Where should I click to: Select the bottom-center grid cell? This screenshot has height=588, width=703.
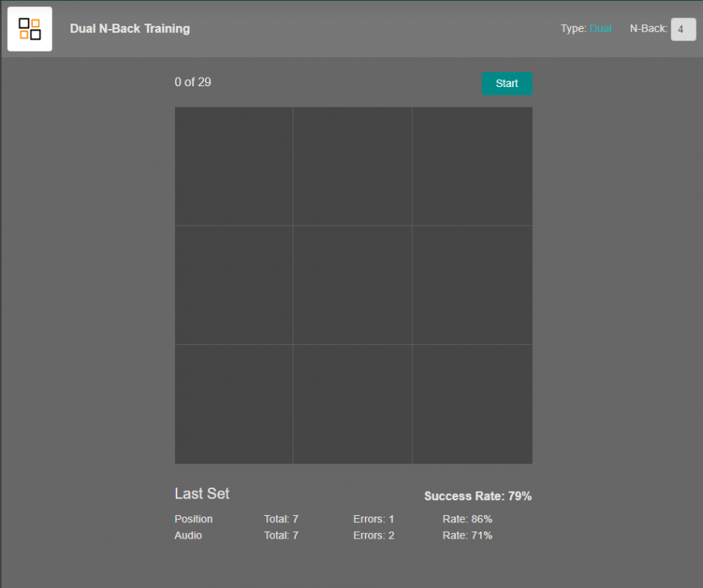click(352, 404)
